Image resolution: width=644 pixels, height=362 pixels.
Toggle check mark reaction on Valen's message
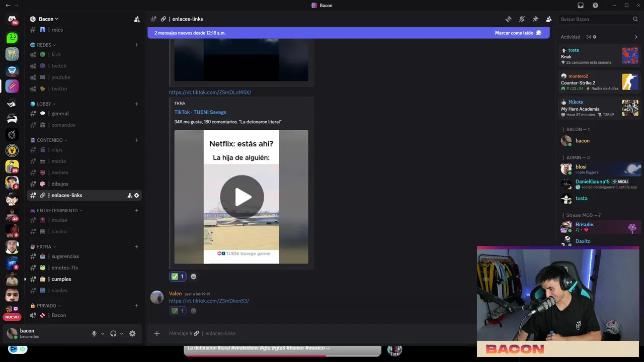click(x=178, y=311)
